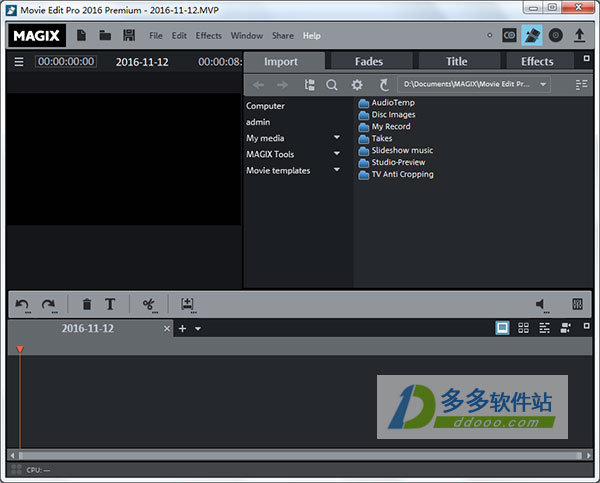Switch to multicam mode view

[x=565, y=328]
